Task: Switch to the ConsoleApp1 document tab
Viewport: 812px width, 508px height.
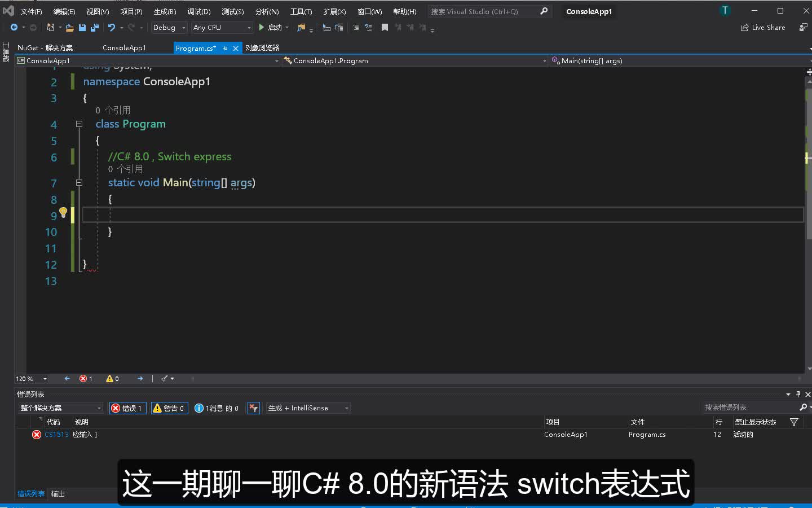Action: 124,48
